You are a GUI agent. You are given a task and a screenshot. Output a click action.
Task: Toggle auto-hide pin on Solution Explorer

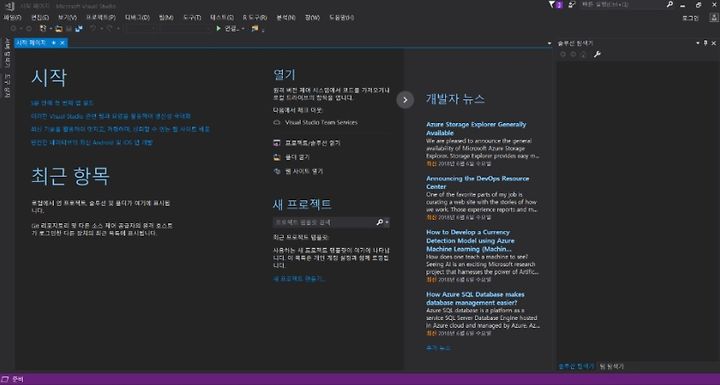pos(706,43)
